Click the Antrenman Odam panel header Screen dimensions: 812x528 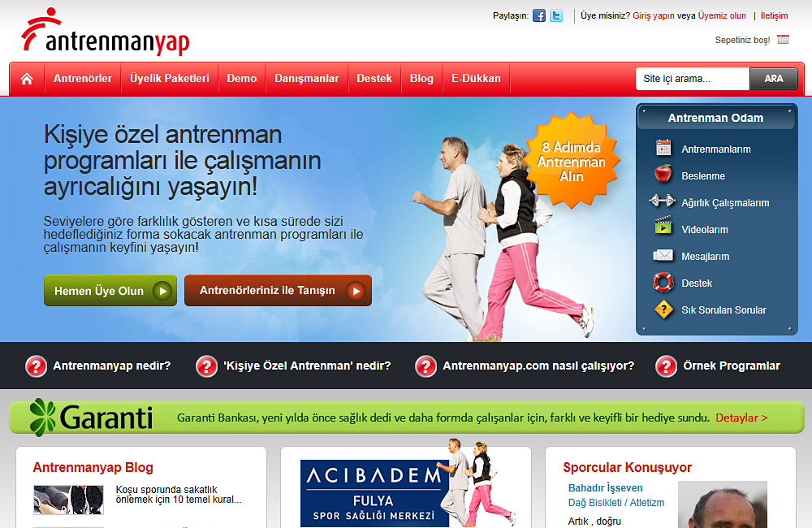pos(716,118)
